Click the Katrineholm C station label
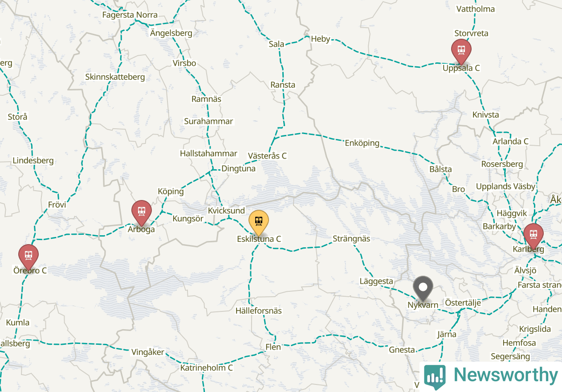 (206, 368)
